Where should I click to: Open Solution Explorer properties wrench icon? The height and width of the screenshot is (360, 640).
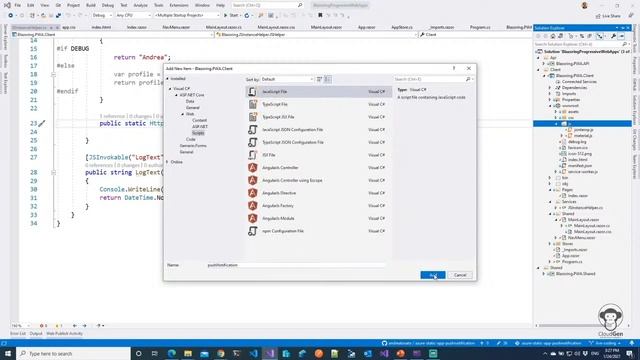613,36
